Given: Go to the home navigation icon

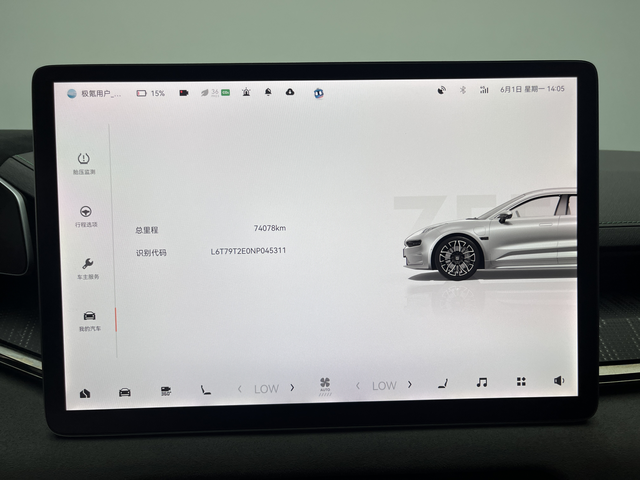Looking at the screenshot, I should click(84, 393).
